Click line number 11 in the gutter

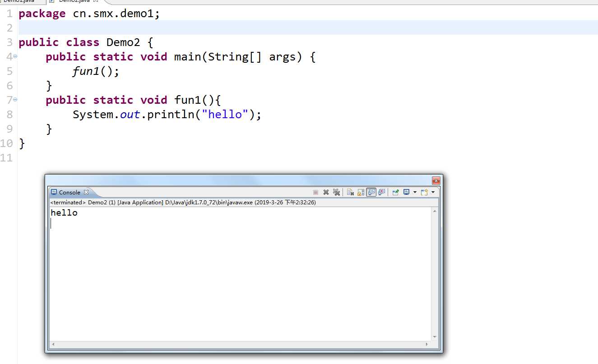pyautogui.click(x=7, y=158)
